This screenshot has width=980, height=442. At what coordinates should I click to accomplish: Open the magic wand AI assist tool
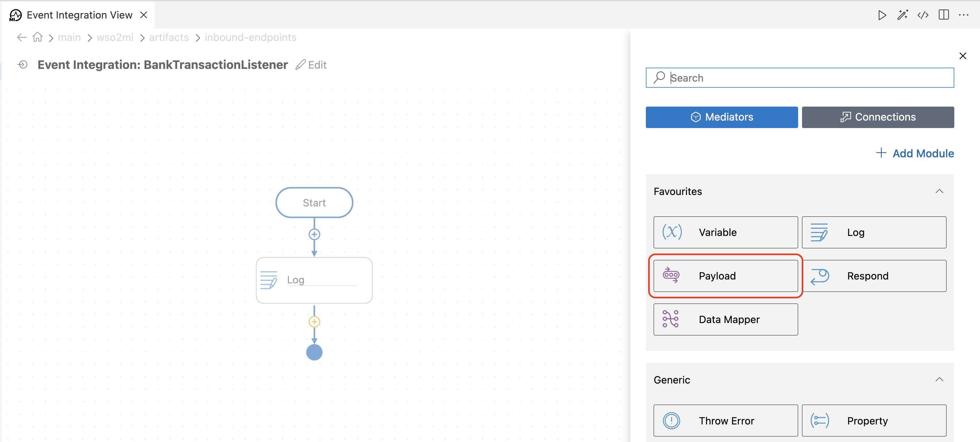tap(903, 15)
